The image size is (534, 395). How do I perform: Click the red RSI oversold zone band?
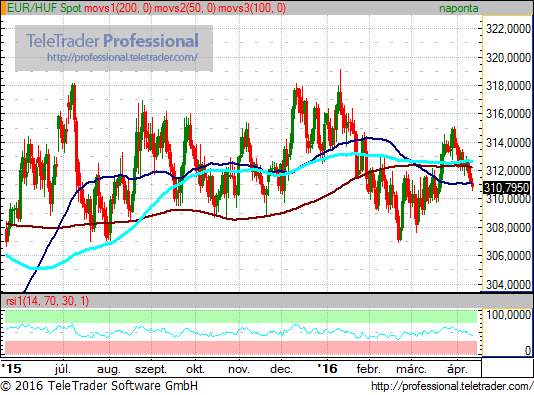click(x=241, y=348)
